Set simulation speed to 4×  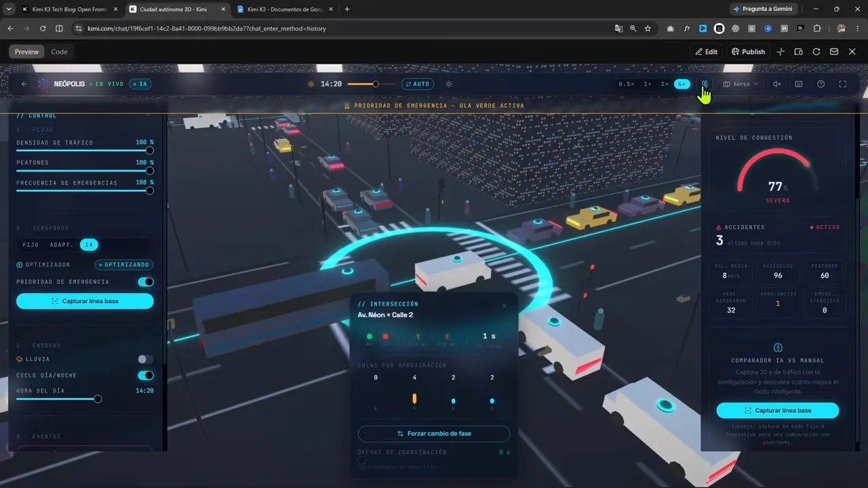point(682,84)
